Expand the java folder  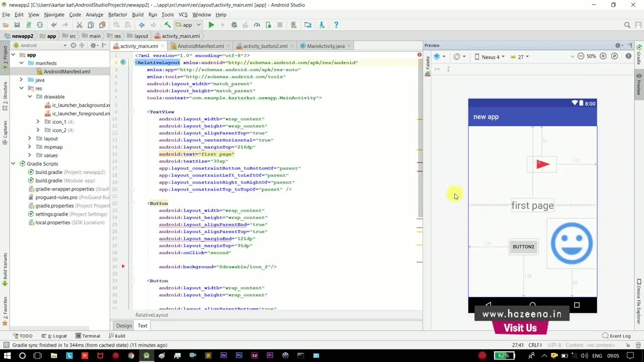(x=21, y=80)
